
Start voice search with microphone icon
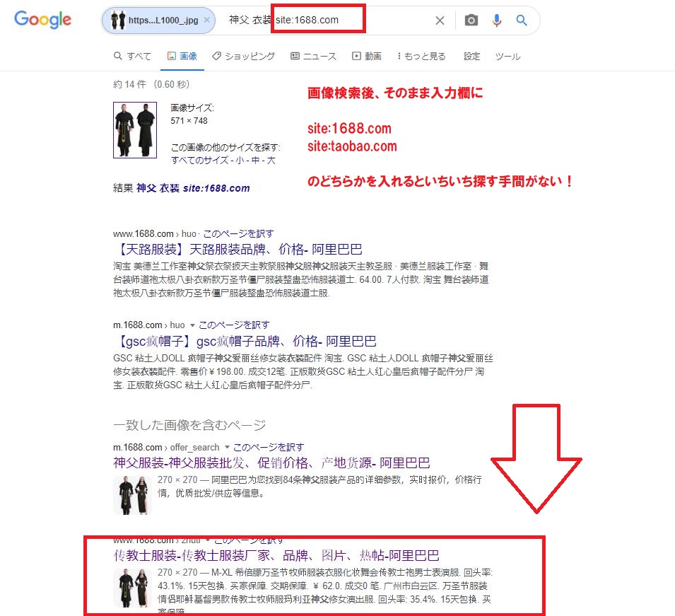coord(497,21)
